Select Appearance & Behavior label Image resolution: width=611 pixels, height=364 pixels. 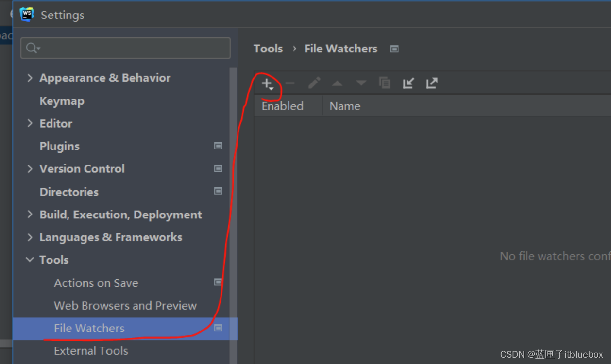(105, 78)
